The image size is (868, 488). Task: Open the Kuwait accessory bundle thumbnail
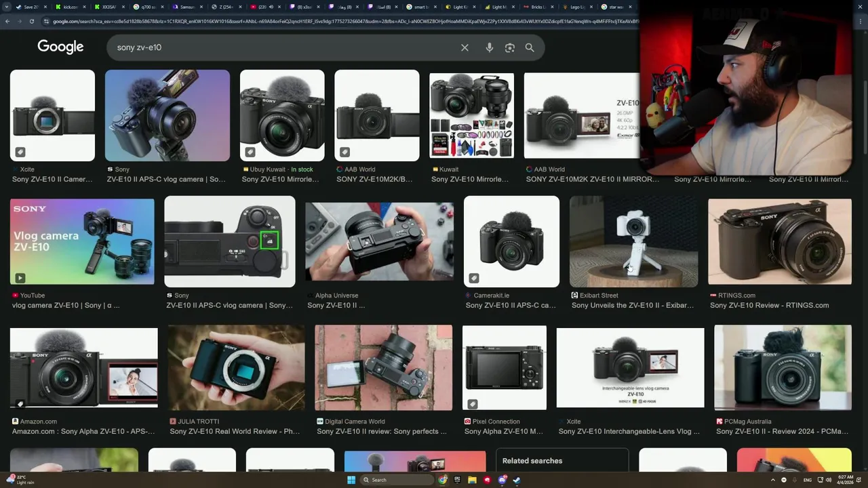click(471, 115)
